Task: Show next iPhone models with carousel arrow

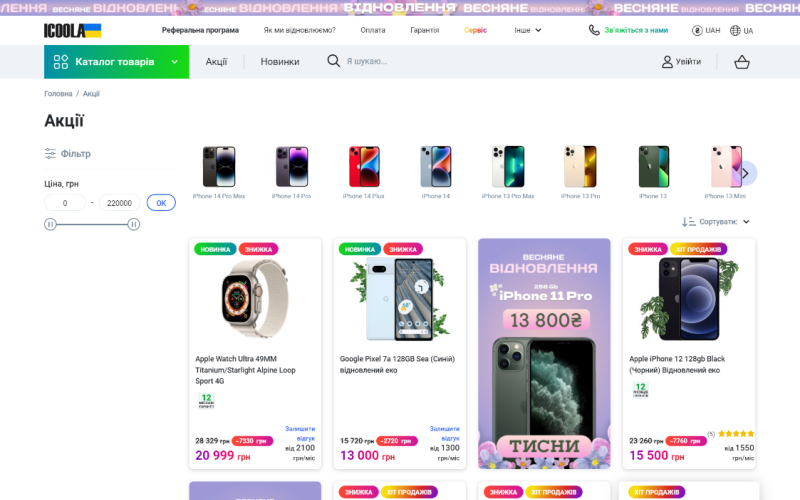Action: [x=745, y=173]
